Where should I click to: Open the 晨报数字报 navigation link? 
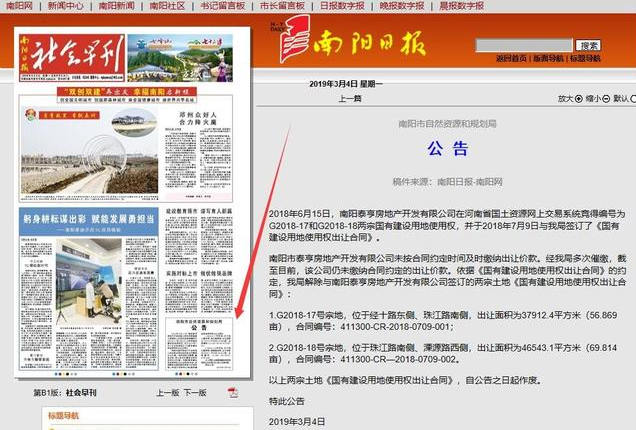coord(462,6)
